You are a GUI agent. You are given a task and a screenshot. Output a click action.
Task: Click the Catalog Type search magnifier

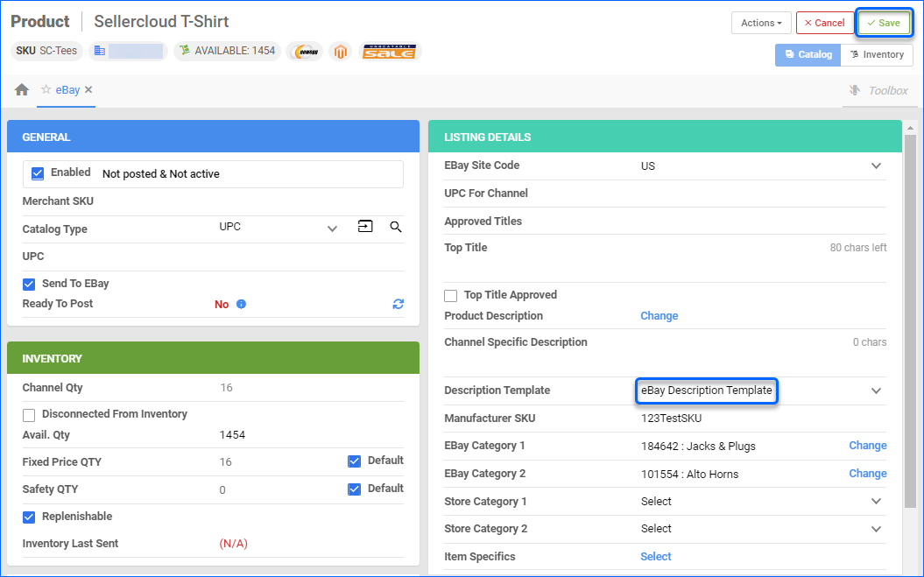click(x=396, y=227)
